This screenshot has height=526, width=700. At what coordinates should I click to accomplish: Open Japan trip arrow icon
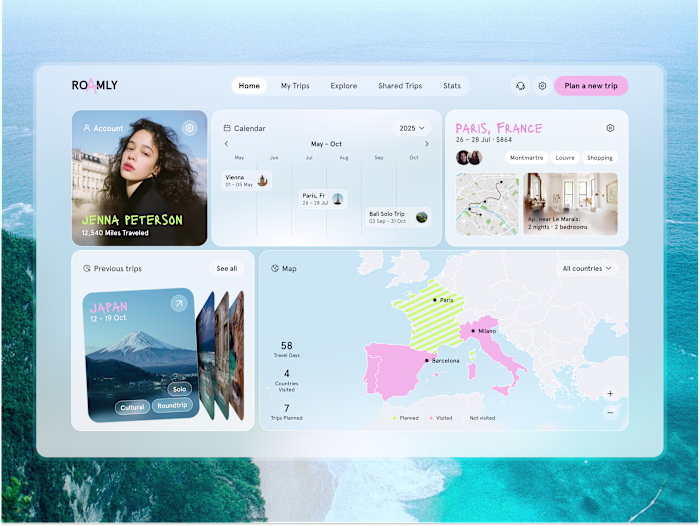[x=179, y=303]
